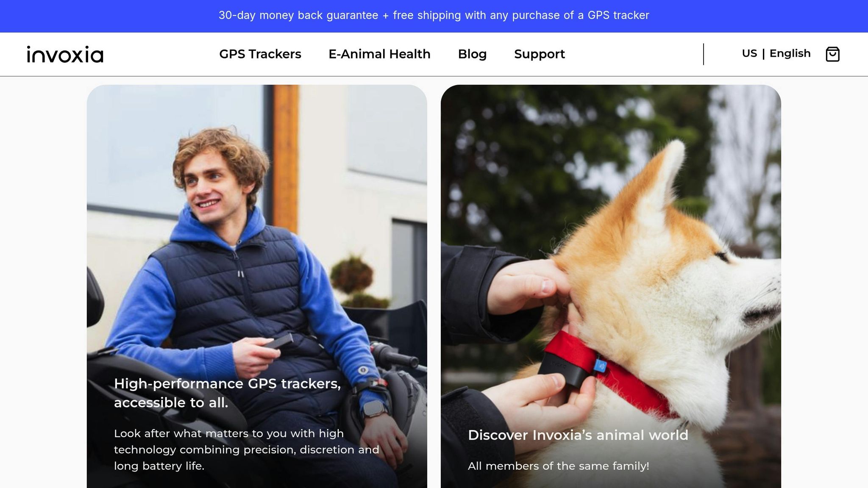Click the US region label

coord(749,53)
